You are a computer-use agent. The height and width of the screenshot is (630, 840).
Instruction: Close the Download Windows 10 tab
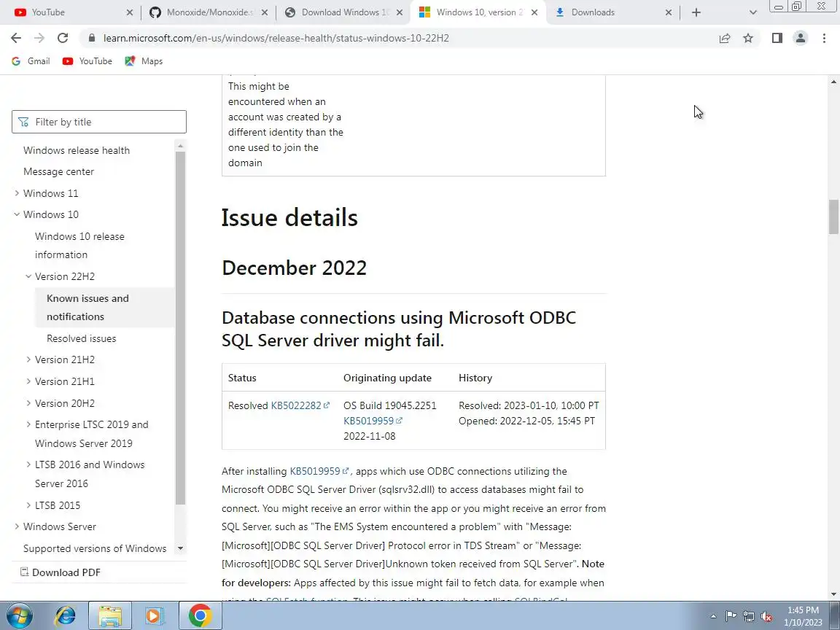click(400, 12)
